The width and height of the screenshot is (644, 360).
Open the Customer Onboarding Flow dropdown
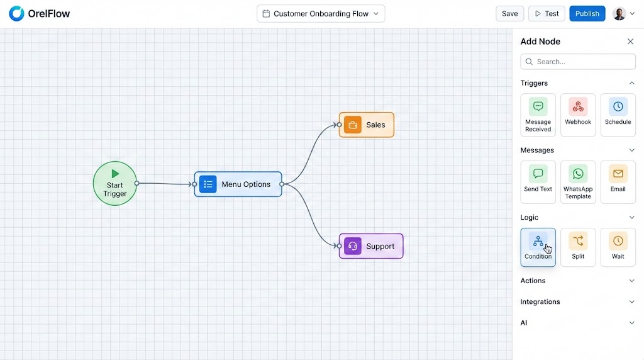point(321,14)
